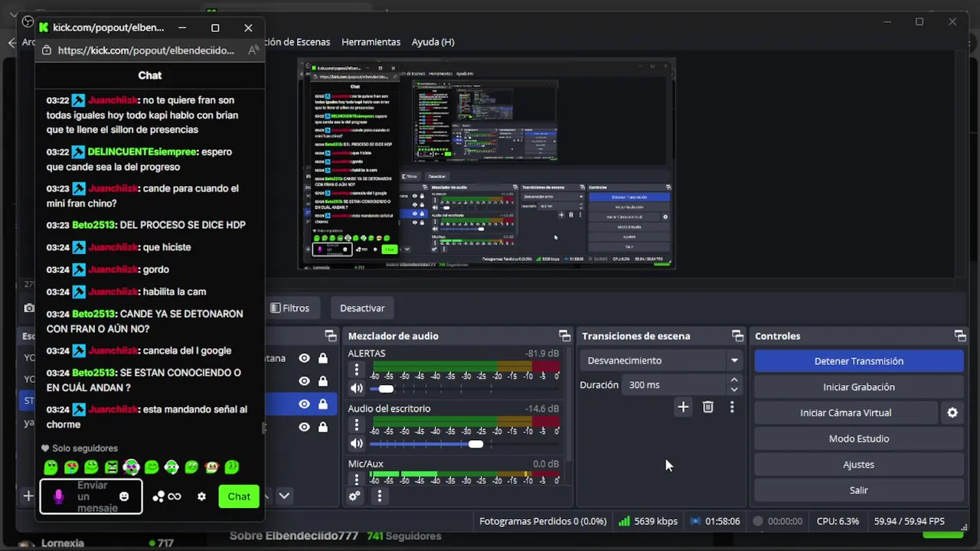
Task: Enable Modo Estudio
Action: pyautogui.click(x=859, y=439)
